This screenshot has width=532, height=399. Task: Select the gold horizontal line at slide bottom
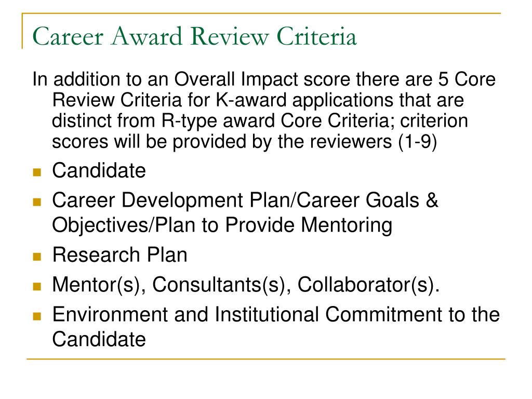coord(266,358)
